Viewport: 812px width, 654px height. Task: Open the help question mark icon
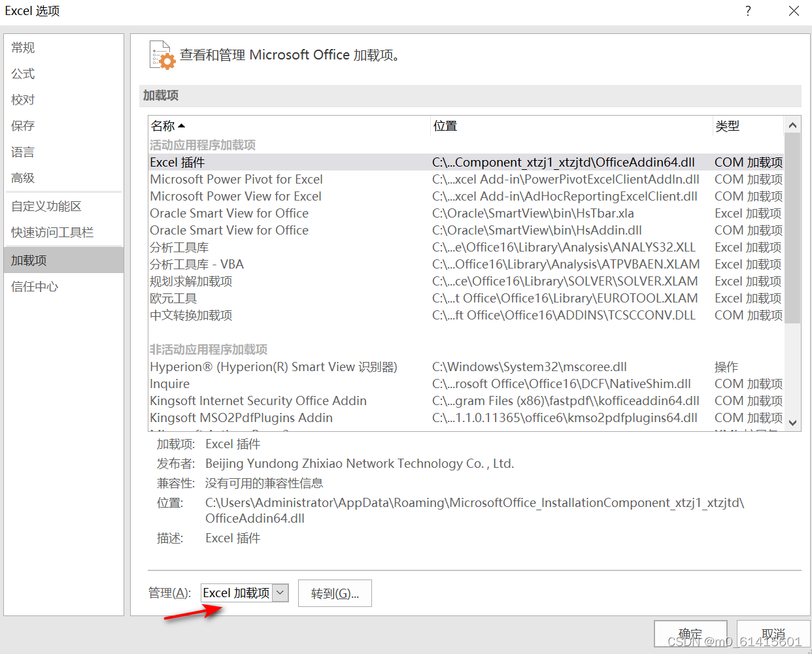[x=747, y=11]
